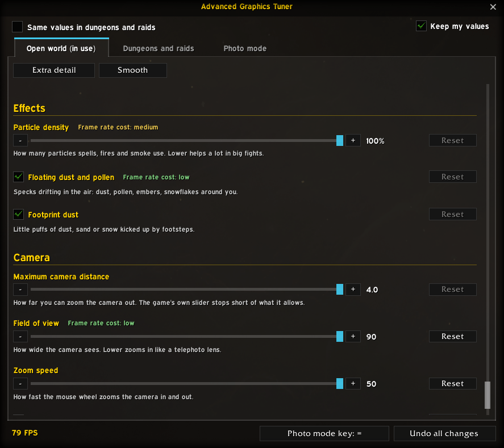Click plus for Maximum camera distance
Screen dimensions: 504x448
(x=353, y=290)
